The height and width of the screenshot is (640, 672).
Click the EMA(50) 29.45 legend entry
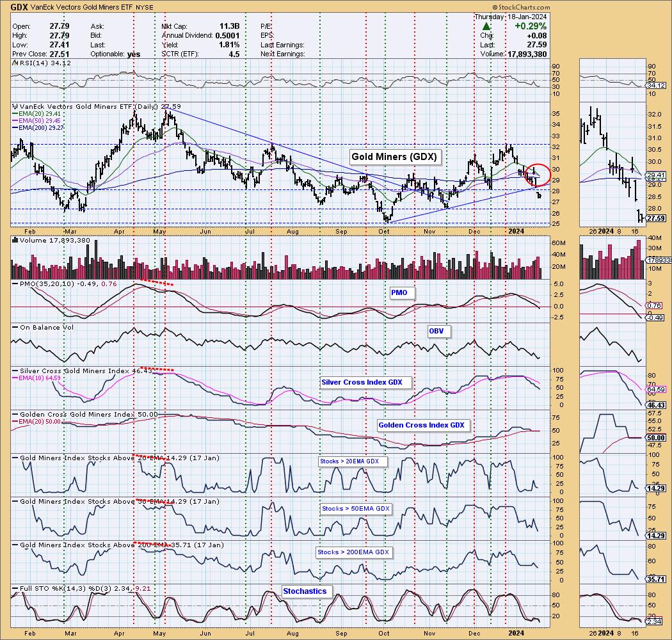(36, 120)
